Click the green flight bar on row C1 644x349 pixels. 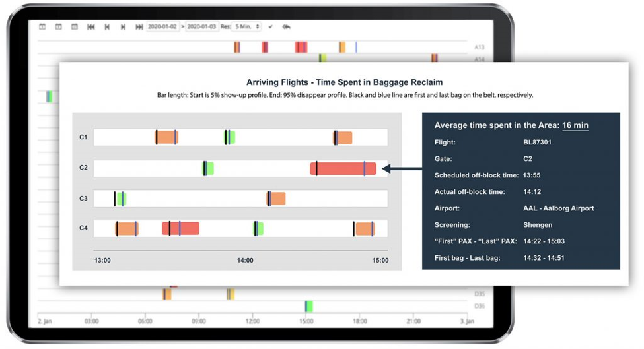(230, 137)
